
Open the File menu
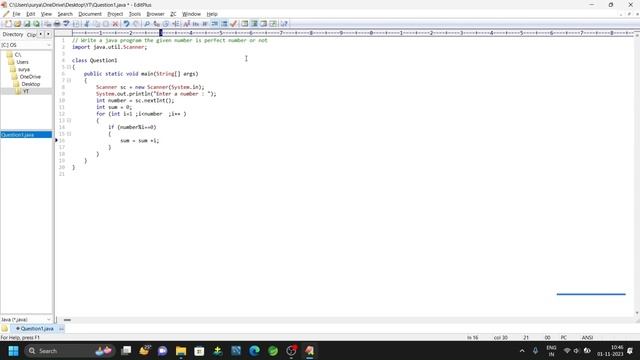pyautogui.click(x=16, y=14)
